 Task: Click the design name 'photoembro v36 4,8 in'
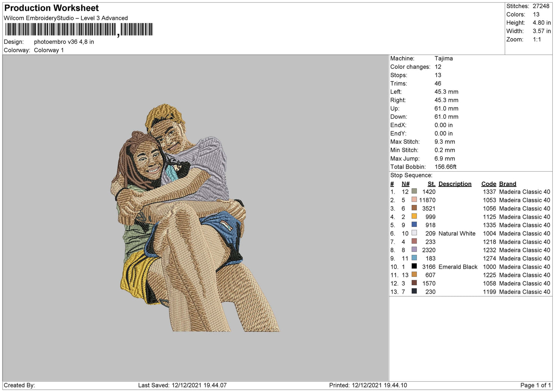(64, 42)
